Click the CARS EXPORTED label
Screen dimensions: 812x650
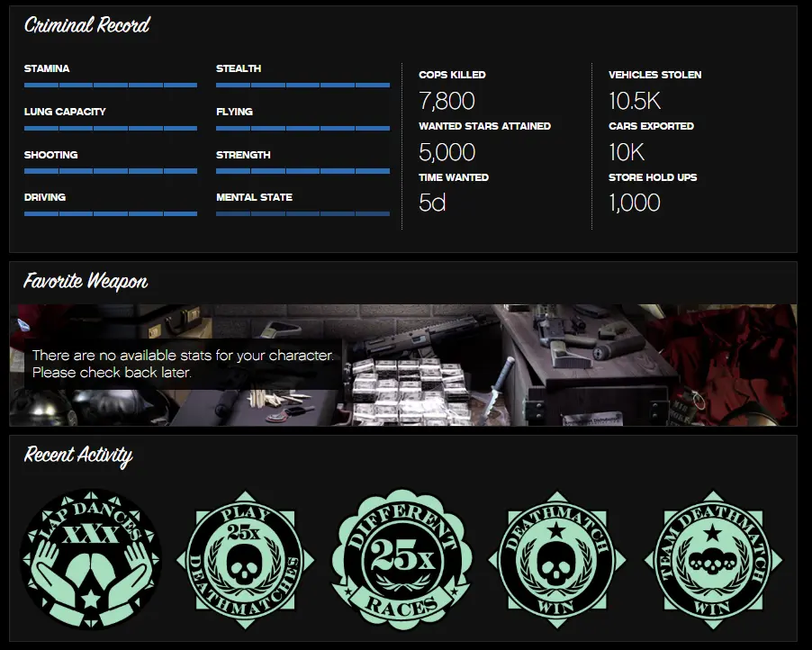pos(651,126)
